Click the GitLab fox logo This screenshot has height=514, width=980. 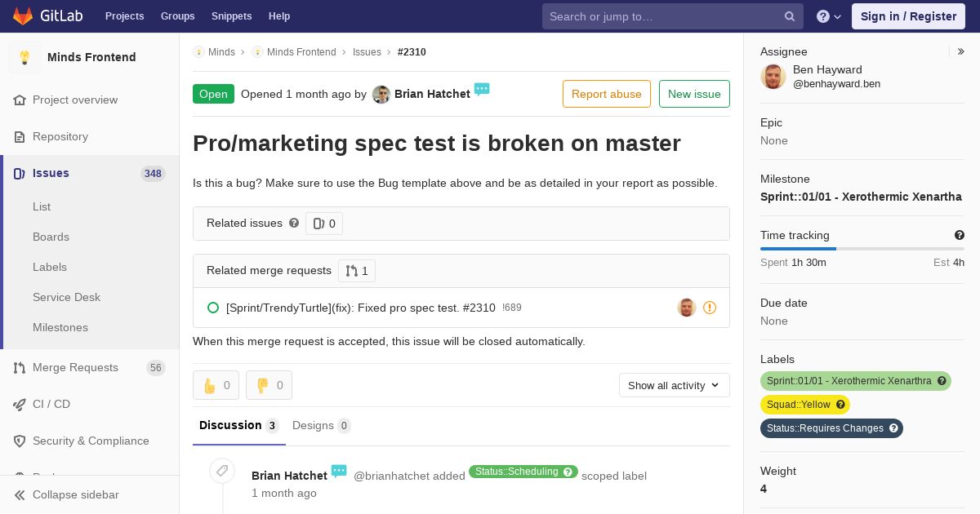(x=23, y=16)
